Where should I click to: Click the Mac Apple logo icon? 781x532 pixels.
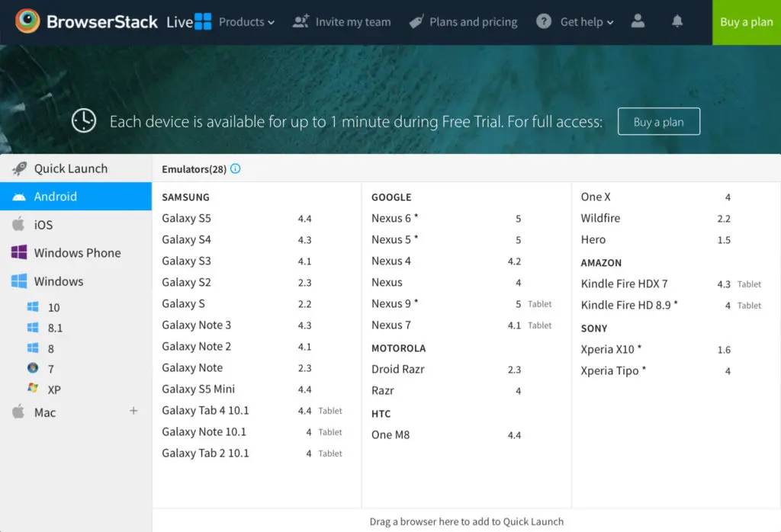18,411
